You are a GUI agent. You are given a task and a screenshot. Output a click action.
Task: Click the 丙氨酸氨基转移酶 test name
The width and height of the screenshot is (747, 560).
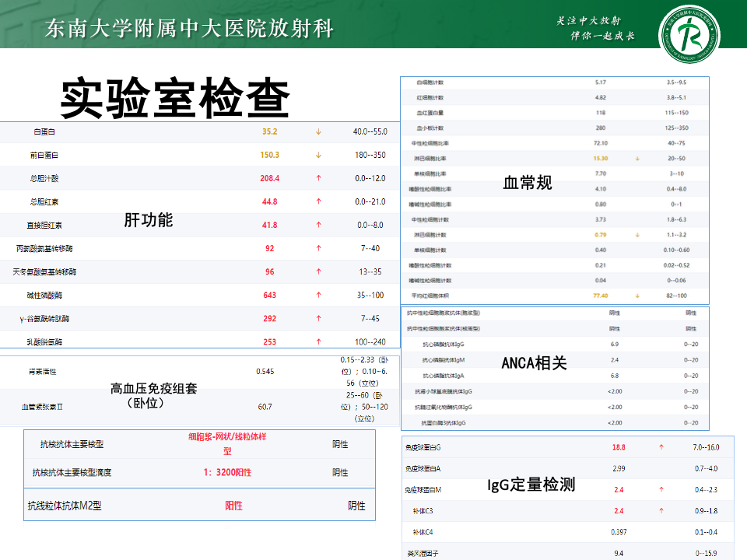point(44,249)
